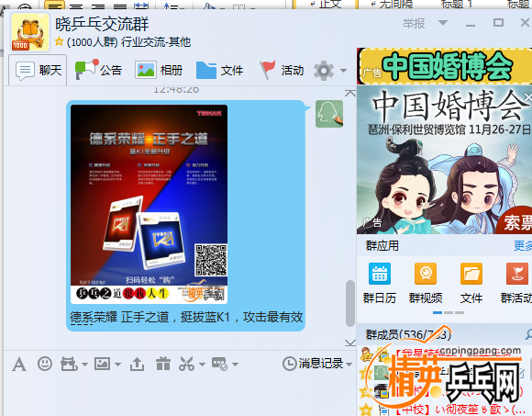532x416 pixels.
Task: Click the chat vertical scrollbar thumb
Action: click(350, 303)
